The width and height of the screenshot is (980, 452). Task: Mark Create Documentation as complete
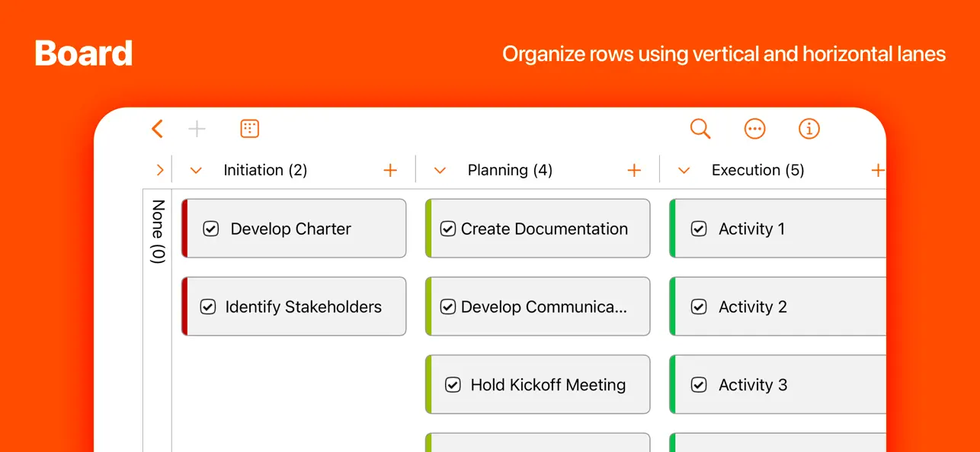pyautogui.click(x=447, y=229)
